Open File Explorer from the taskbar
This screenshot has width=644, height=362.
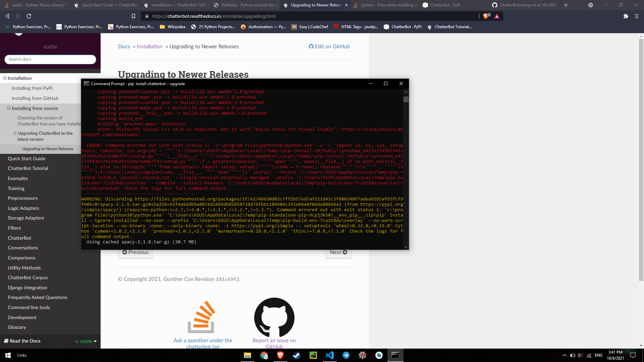248,355
